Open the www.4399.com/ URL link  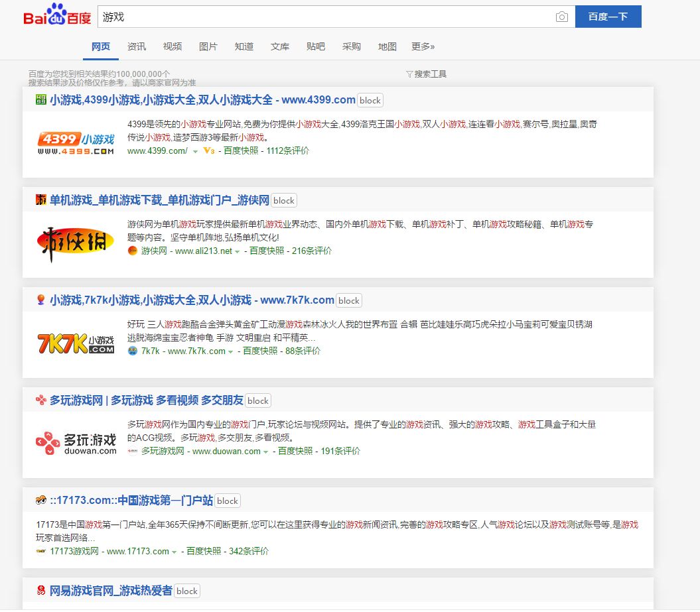click(158, 151)
